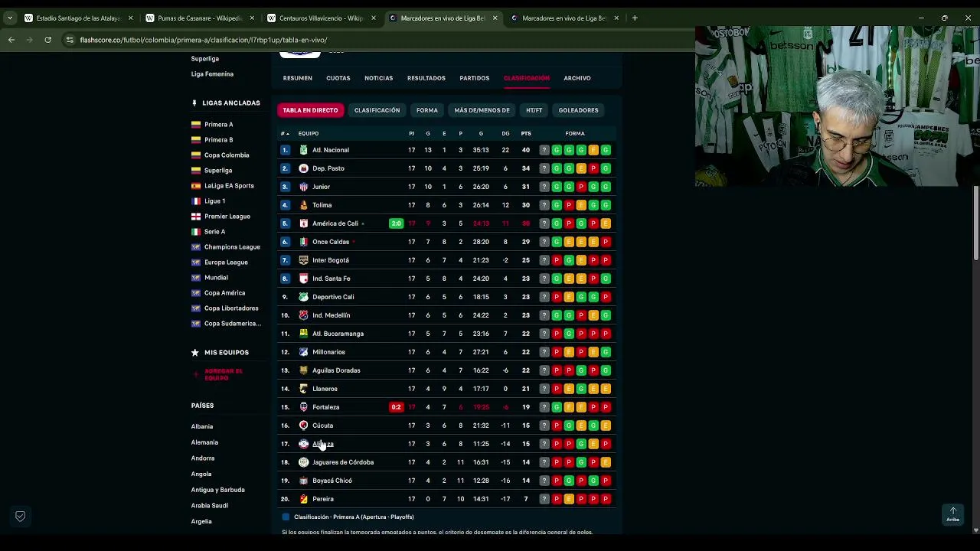
Task: Click the last red P form badge for Pereira
Action: click(606, 499)
